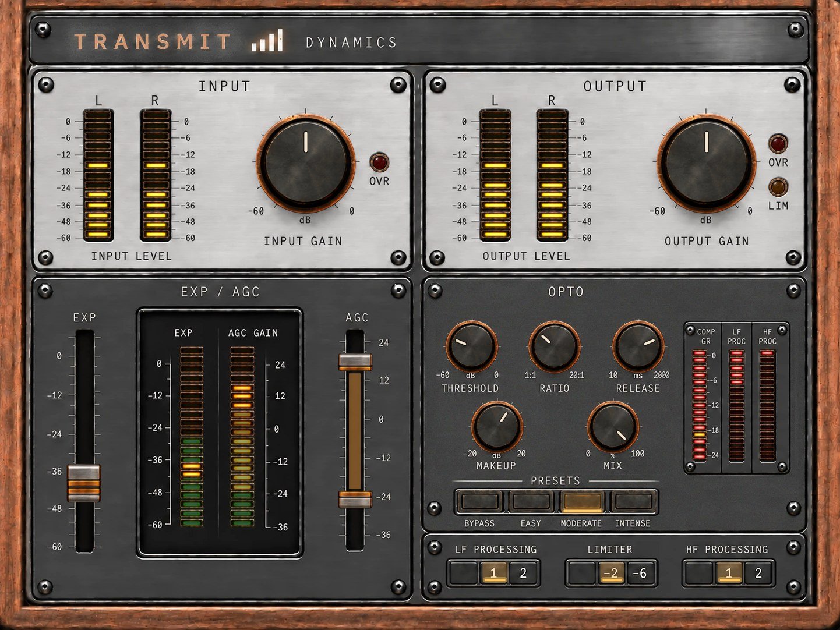
Task: Set LF Processing to mode 1
Action: point(493,573)
